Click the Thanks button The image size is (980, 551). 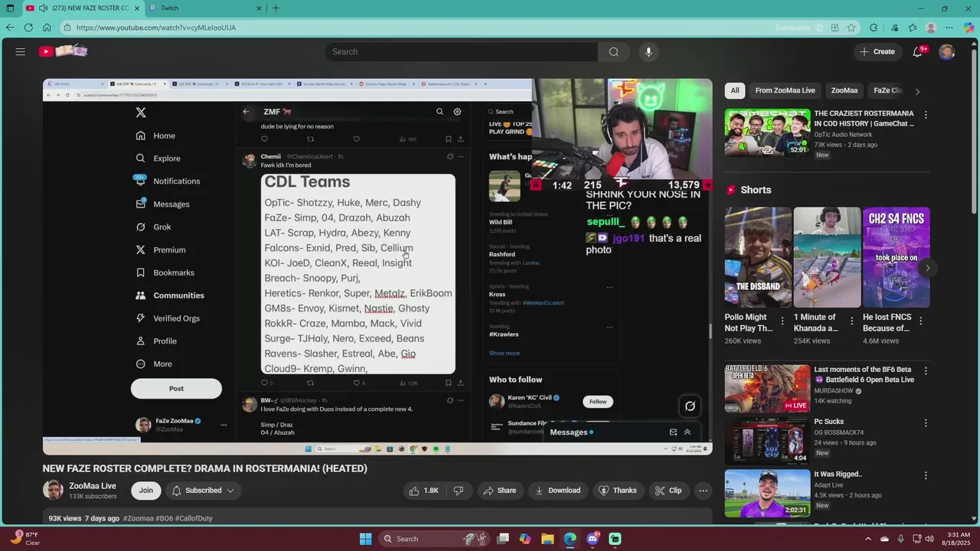[x=617, y=491]
